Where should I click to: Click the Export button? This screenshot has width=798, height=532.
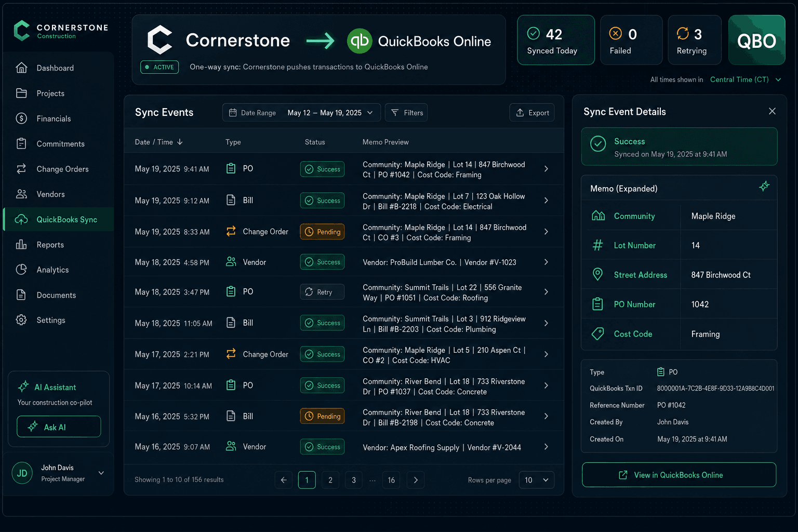point(532,113)
